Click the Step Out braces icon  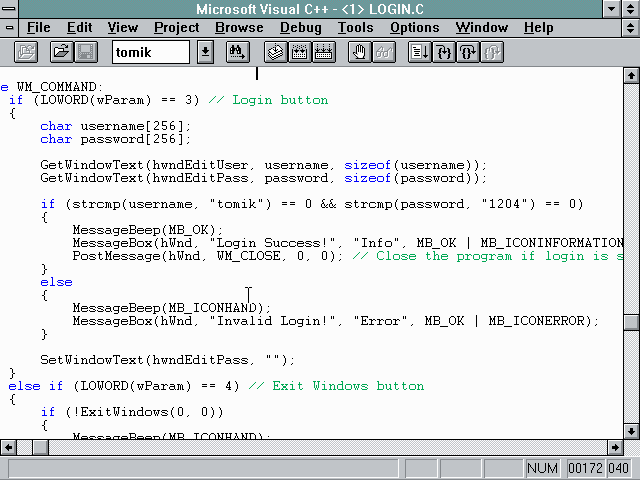click(492, 52)
